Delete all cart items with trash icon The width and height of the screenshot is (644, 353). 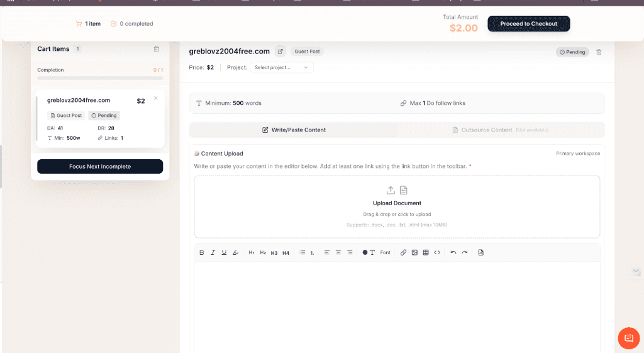157,49
